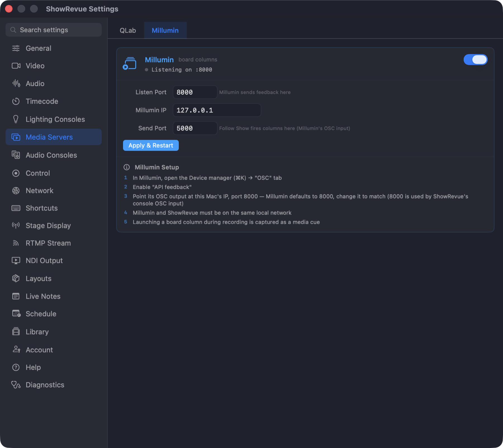Click the "Listen Port" label
The width and height of the screenshot is (503, 448).
click(151, 92)
